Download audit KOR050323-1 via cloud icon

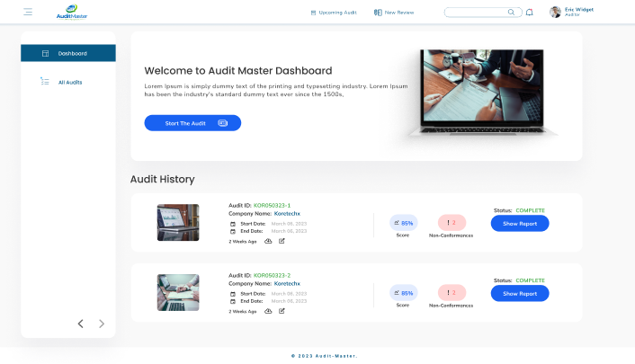coord(268,241)
